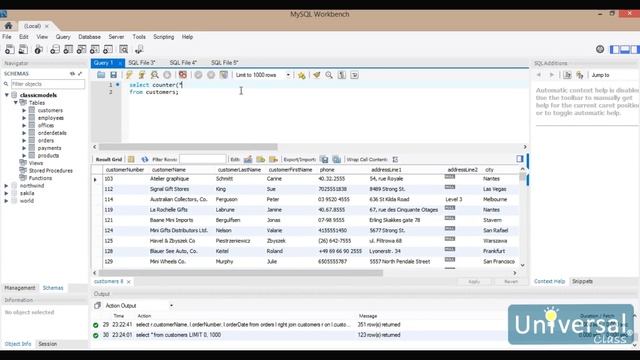Create a new SQL tab from main toolbar
The width and height of the screenshot is (640, 360).
point(9,49)
